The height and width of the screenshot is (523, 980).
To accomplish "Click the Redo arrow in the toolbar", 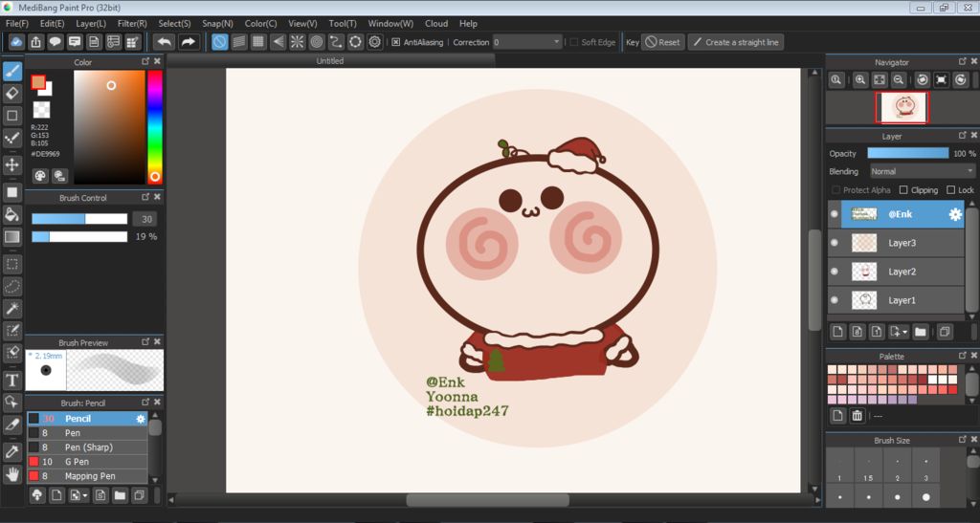I will [x=188, y=42].
